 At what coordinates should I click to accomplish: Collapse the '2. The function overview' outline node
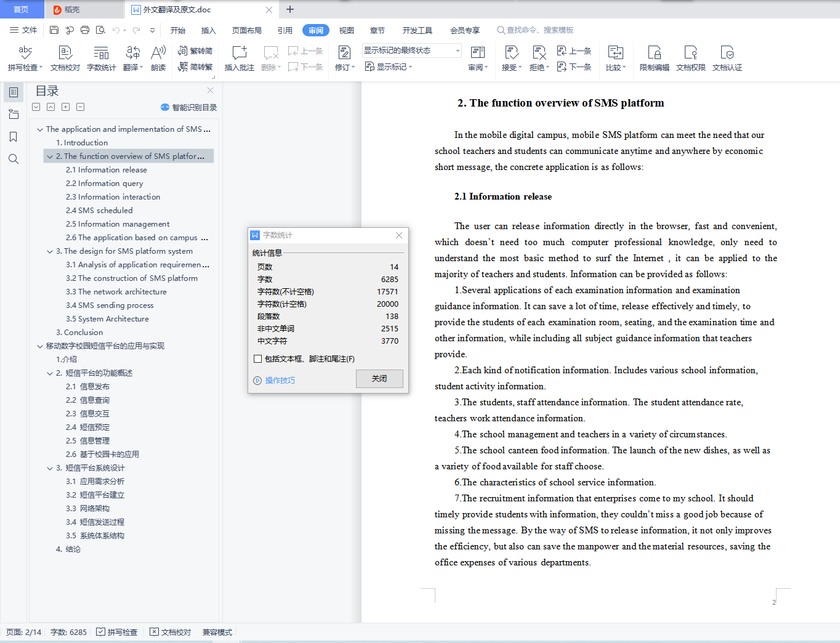tap(50, 156)
